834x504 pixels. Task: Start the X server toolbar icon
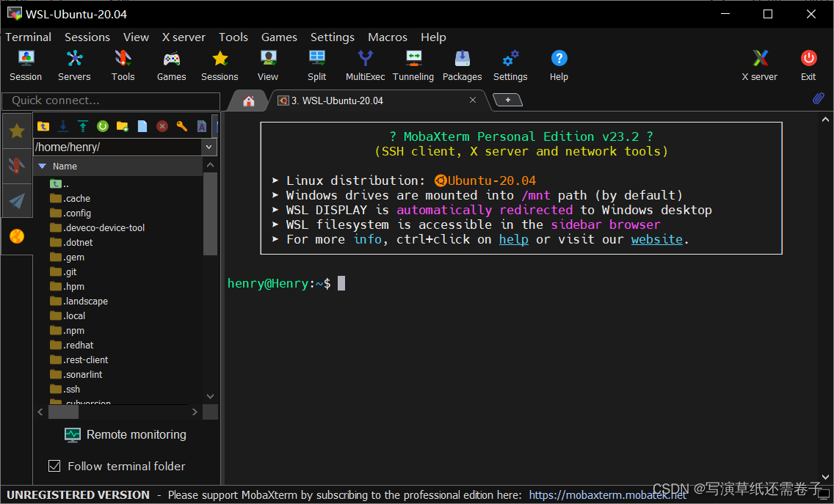(760, 66)
